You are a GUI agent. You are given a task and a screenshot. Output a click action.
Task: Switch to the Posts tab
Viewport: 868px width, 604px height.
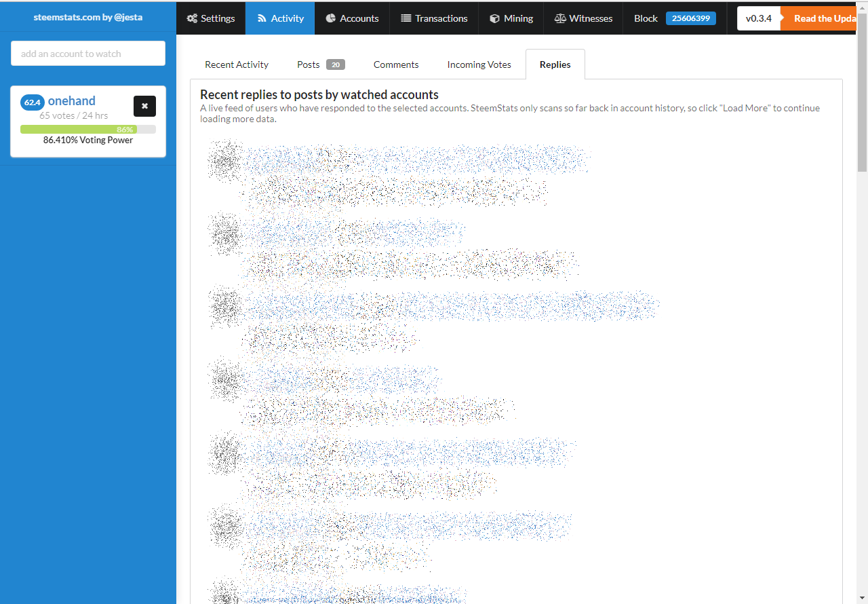pyautogui.click(x=321, y=64)
